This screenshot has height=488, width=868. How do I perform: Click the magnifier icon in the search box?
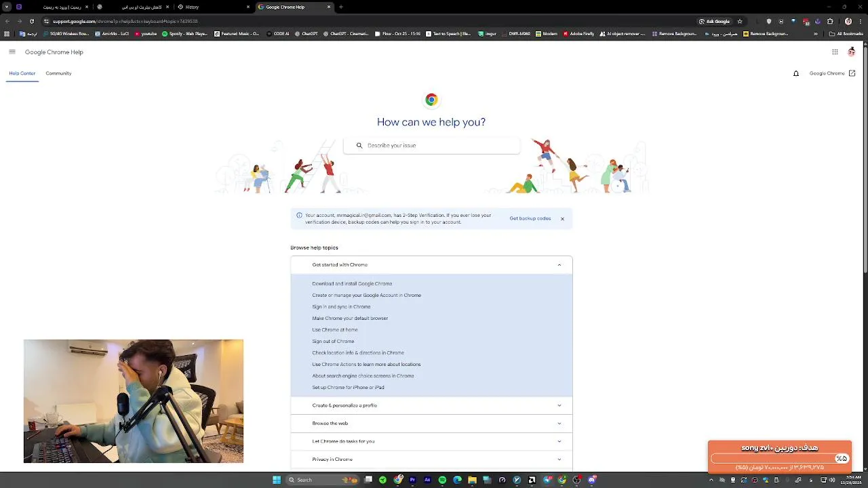tap(359, 145)
